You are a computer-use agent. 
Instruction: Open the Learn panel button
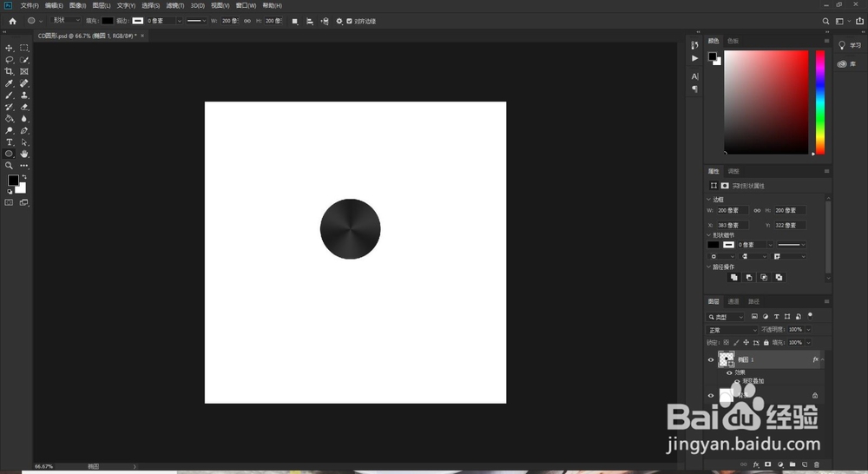tap(850, 45)
